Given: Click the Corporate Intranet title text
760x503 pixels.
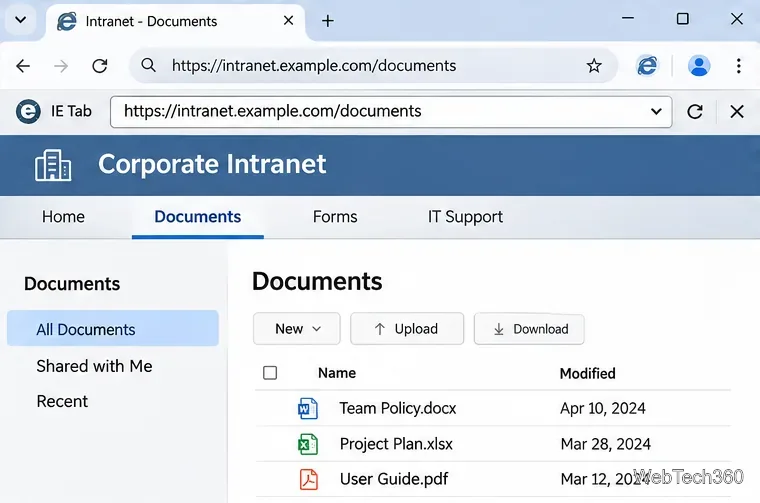Looking at the screenshot, I should pos(212,164).
